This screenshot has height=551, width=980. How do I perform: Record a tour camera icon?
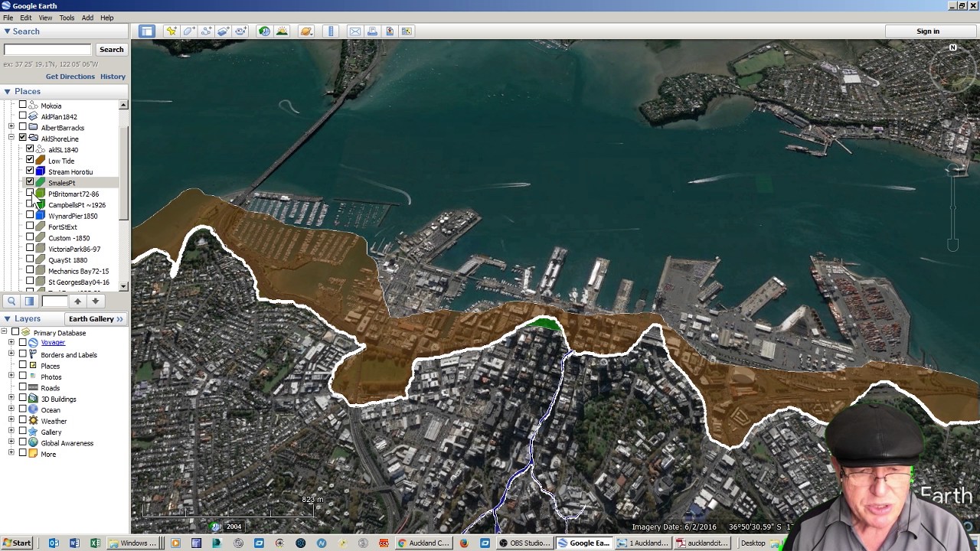click(x=241, y=31)
